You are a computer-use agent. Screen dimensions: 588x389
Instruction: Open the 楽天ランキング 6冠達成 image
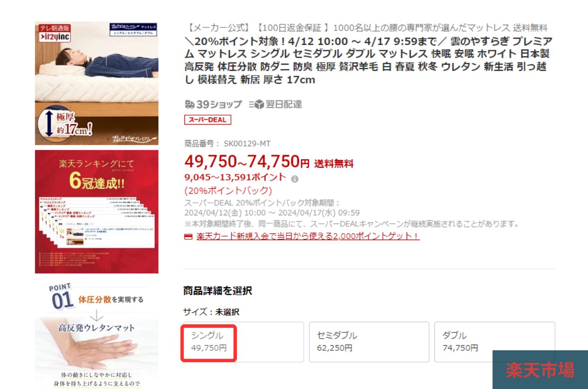97,212
